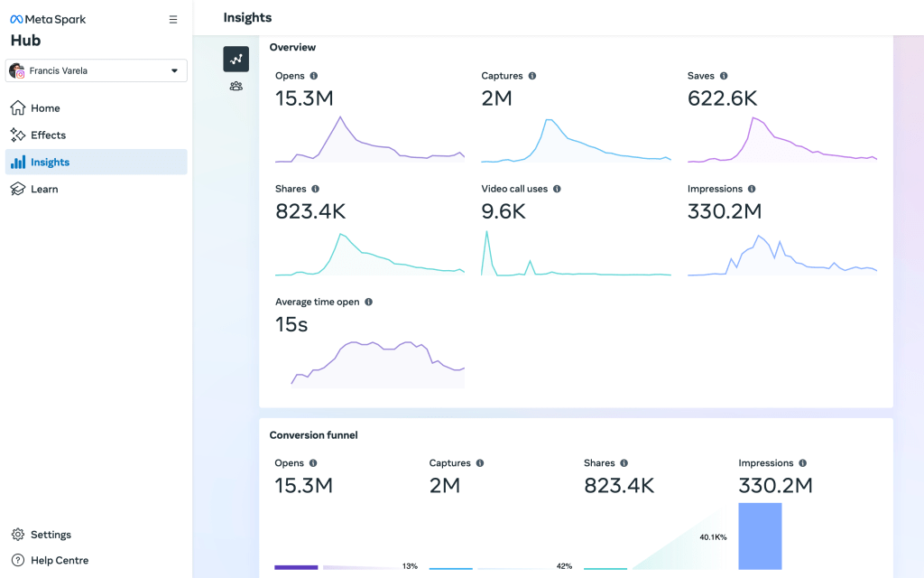Click Francis Varela profile avatar
Viewport: 924px width, 578px height.
click(x=17, y=70)
